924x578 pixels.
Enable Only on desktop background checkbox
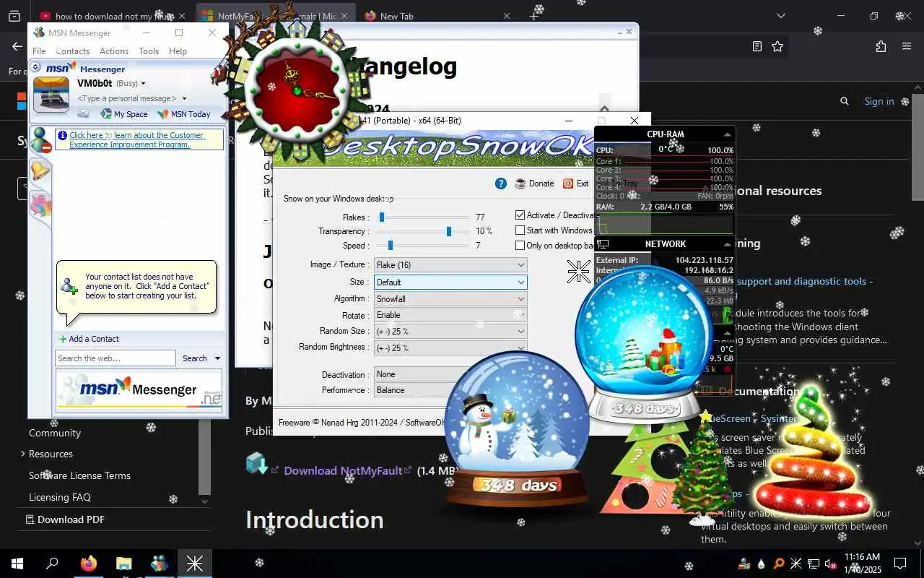(x=520, y=246)
